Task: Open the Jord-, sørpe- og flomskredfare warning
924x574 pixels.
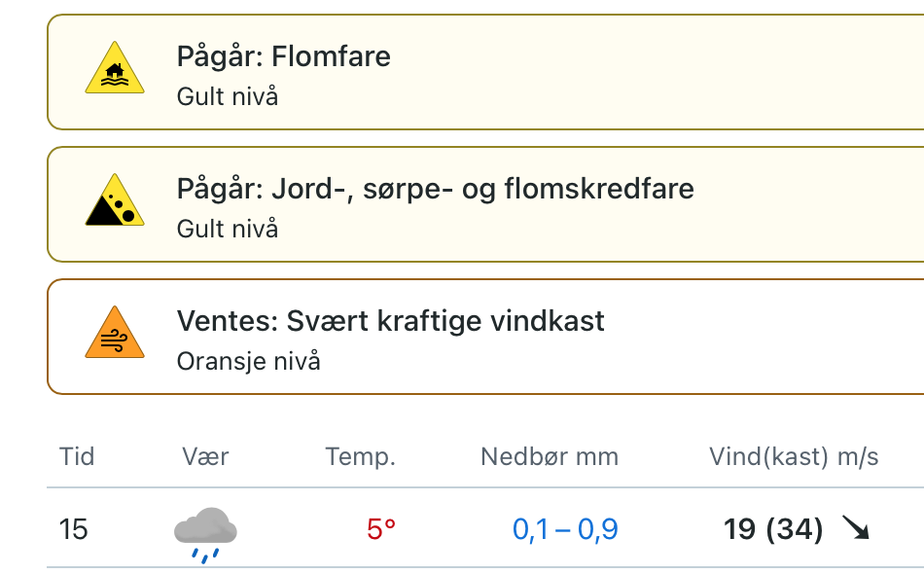Action: [436, 188]
